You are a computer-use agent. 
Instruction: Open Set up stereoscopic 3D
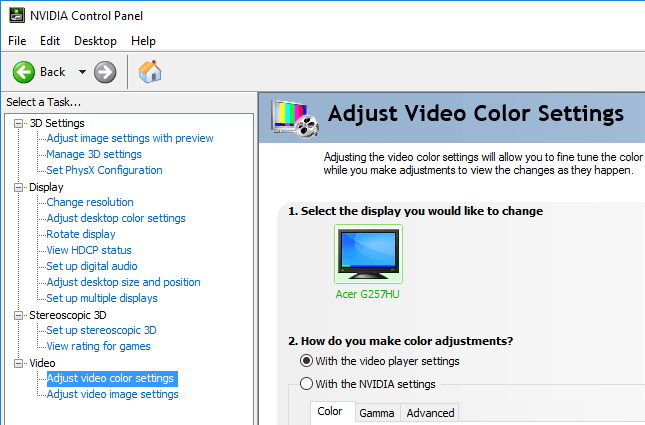pos(101,331)
